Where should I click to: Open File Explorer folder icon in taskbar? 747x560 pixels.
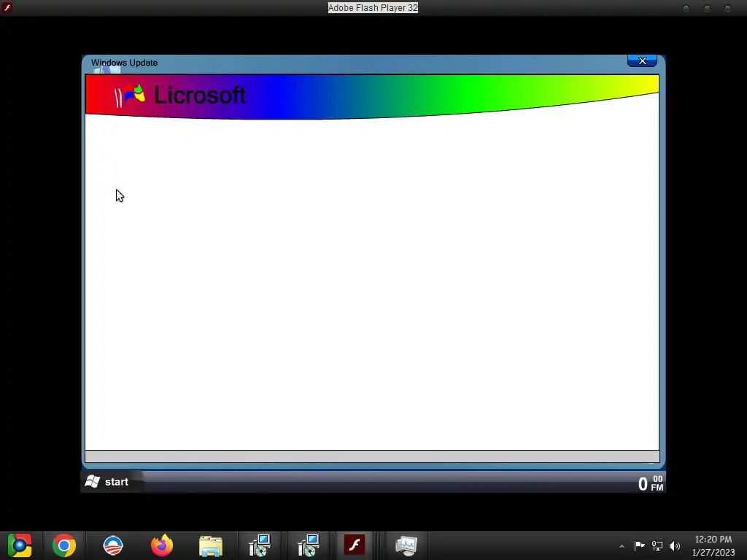click(x=211, y=545)
